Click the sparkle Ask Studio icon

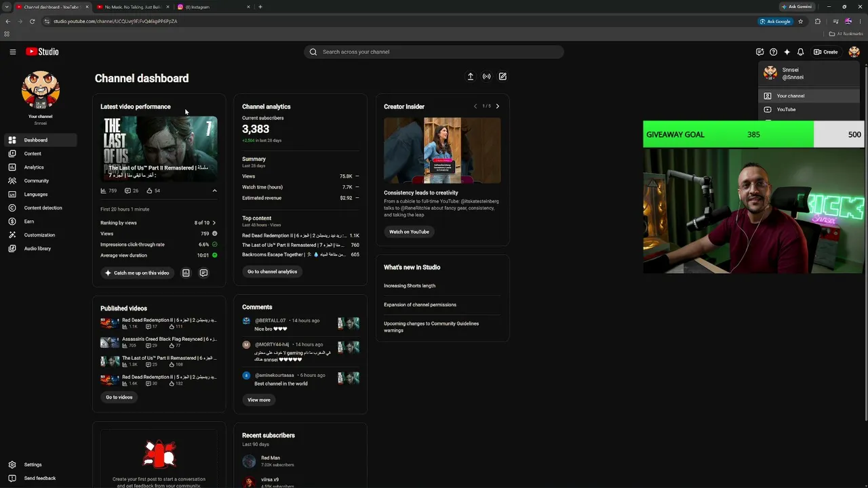click(x=787, y=52)
